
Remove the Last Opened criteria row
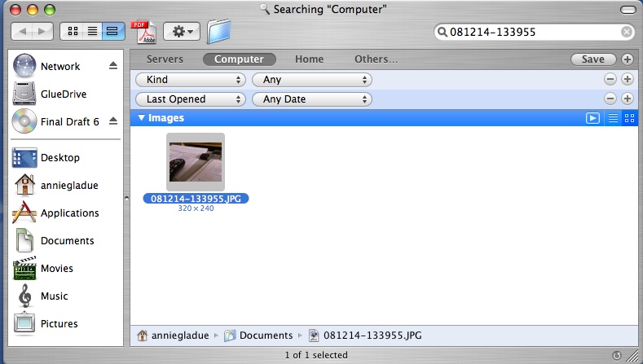[x=610, y=99]
